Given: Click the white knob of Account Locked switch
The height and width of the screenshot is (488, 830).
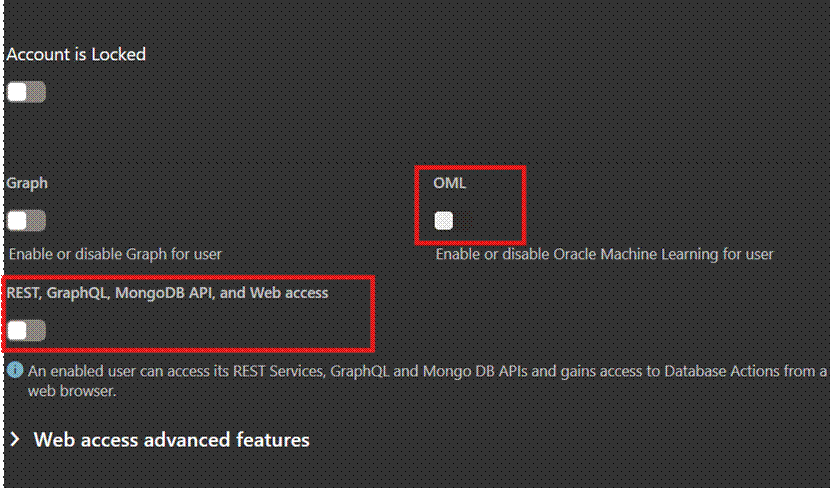Looking at the screenshot, I should [x=18, y=93].
